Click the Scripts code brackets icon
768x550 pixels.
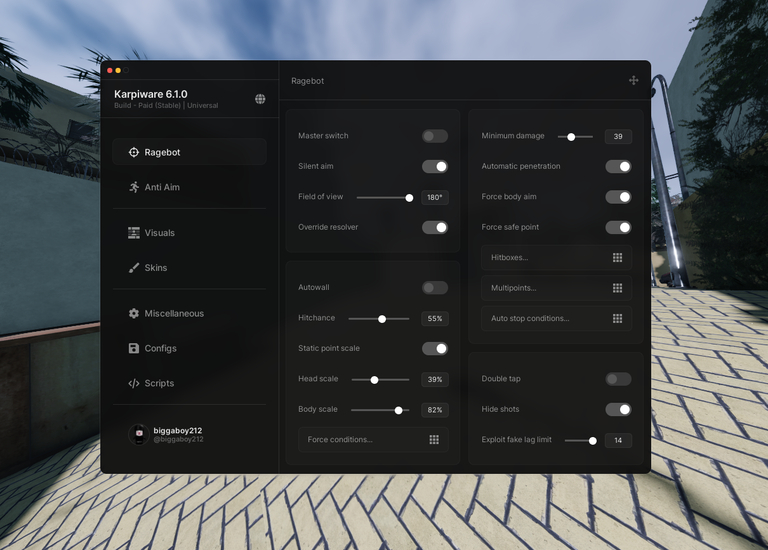(x=134, y=383)
